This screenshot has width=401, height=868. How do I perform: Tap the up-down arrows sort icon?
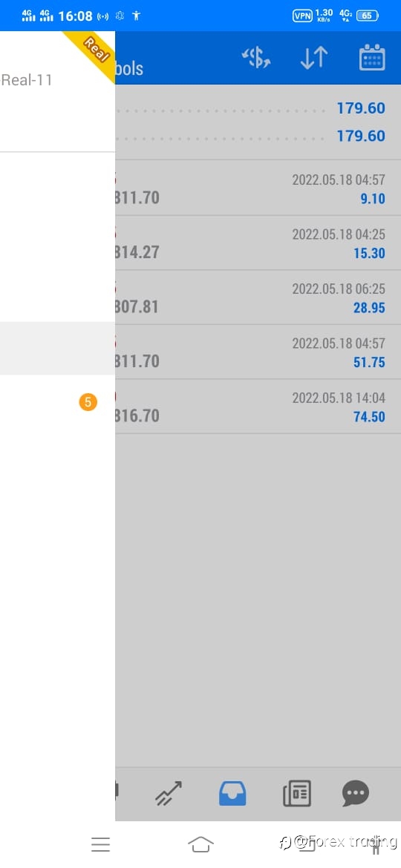314,58
